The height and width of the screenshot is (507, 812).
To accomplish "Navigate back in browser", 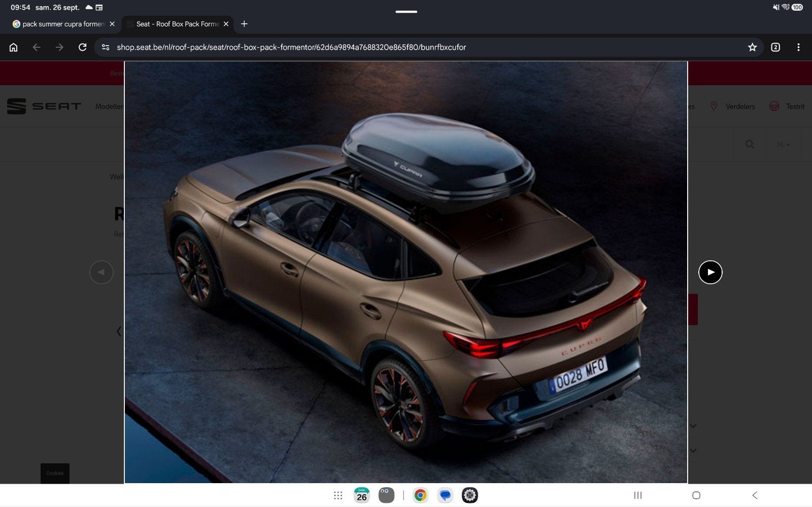I will click(x=37, y=47).
